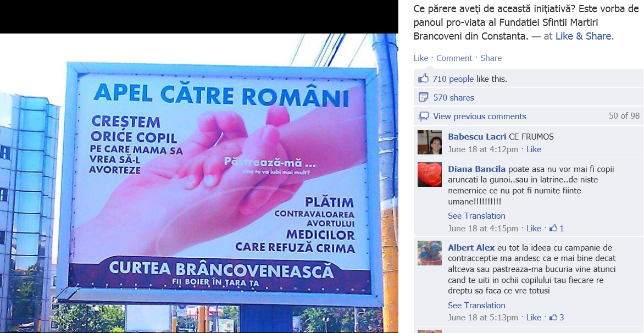Open the Like & Share page link
The width and height of the screenshot is (644, 333).
click(x=585, y=36)
